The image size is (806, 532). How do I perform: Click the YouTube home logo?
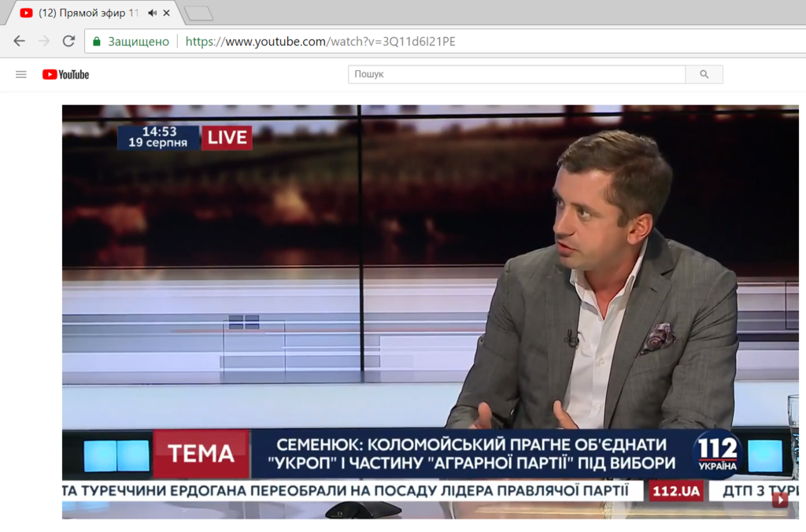66,75
